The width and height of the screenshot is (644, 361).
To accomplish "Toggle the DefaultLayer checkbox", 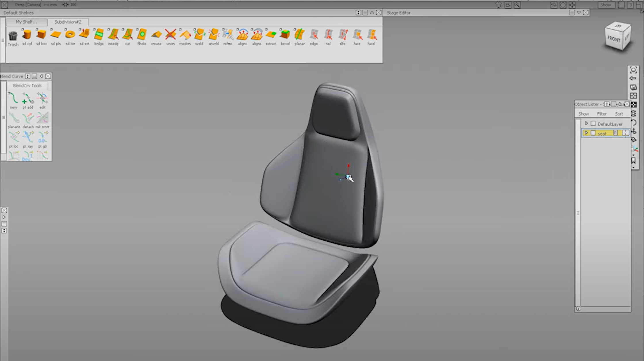I will coord(593,123).
